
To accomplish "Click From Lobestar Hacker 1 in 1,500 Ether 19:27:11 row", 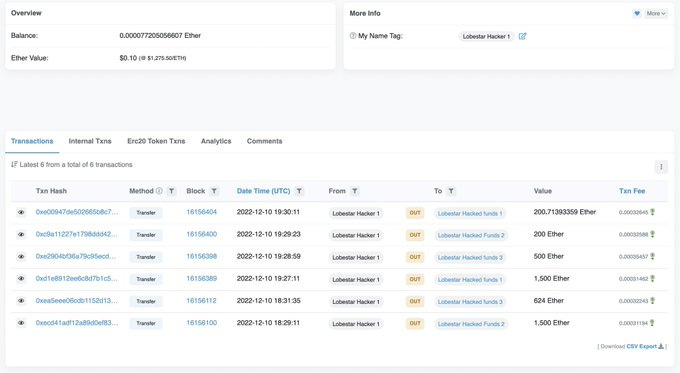I will coord(356,280).
